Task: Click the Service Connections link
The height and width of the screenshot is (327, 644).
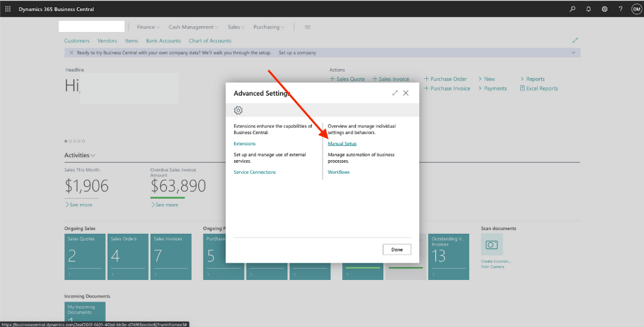Action: click(254, 172)
